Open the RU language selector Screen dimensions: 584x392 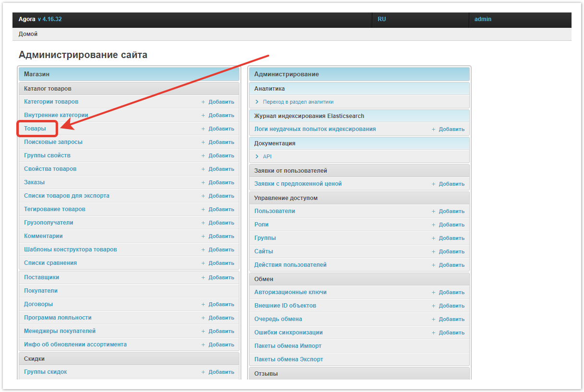pos(381,19)
